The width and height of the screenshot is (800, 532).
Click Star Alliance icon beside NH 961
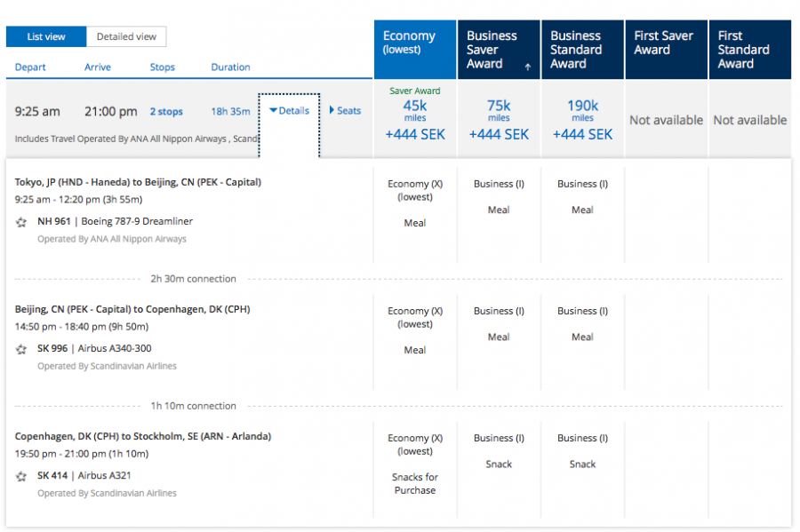pyautogui.click(x=21, y=222)
